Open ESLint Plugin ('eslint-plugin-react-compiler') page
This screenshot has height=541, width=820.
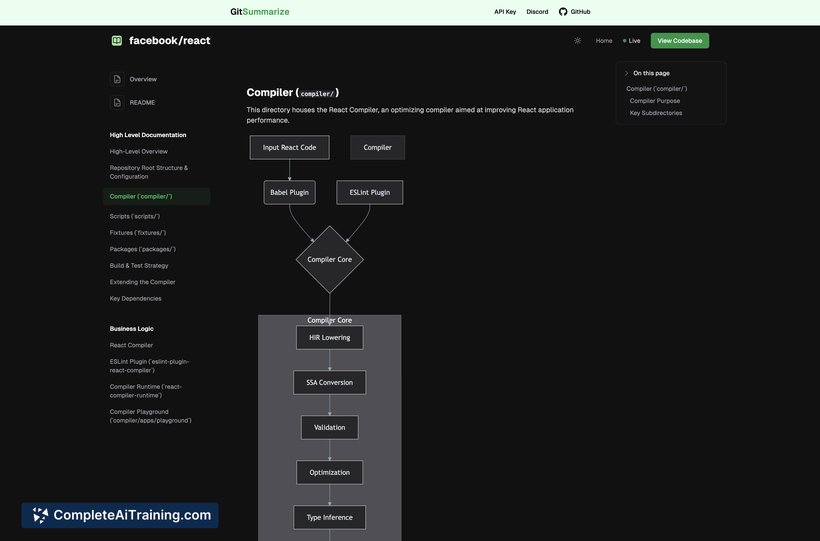click(x=149, y=366)
